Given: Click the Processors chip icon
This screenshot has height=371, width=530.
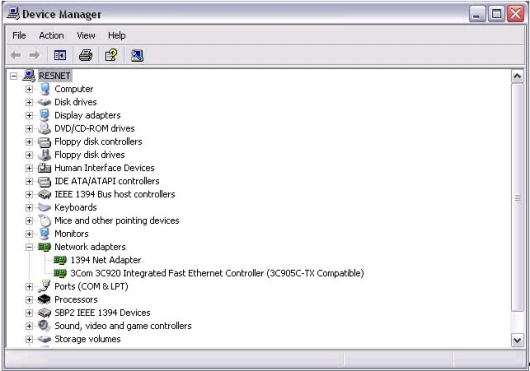Looking at the screenshot, I should pos(44,299).
